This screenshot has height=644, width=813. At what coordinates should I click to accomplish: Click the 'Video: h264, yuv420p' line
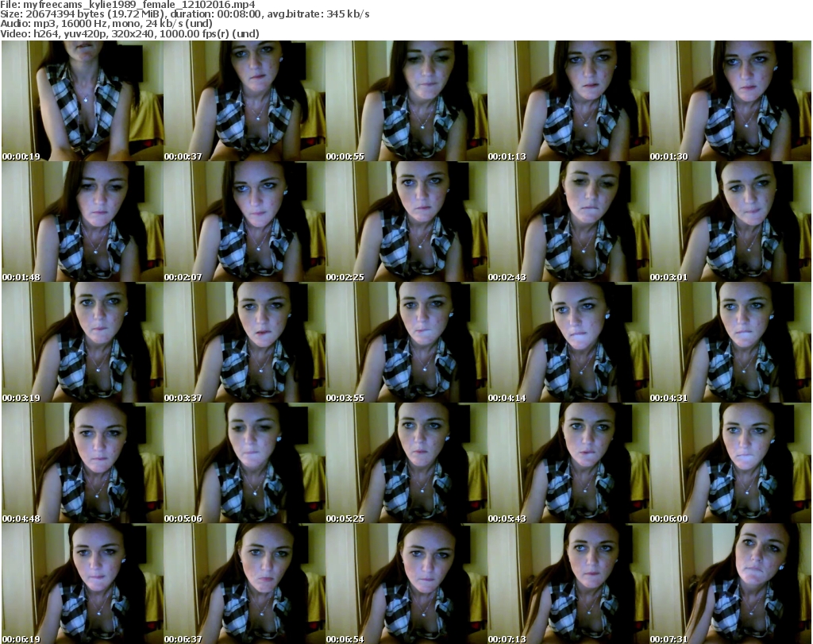click(x=129, y=33)
